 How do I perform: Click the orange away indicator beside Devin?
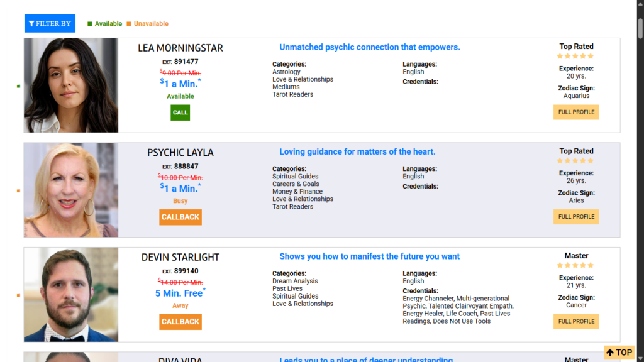pos(18,295)
